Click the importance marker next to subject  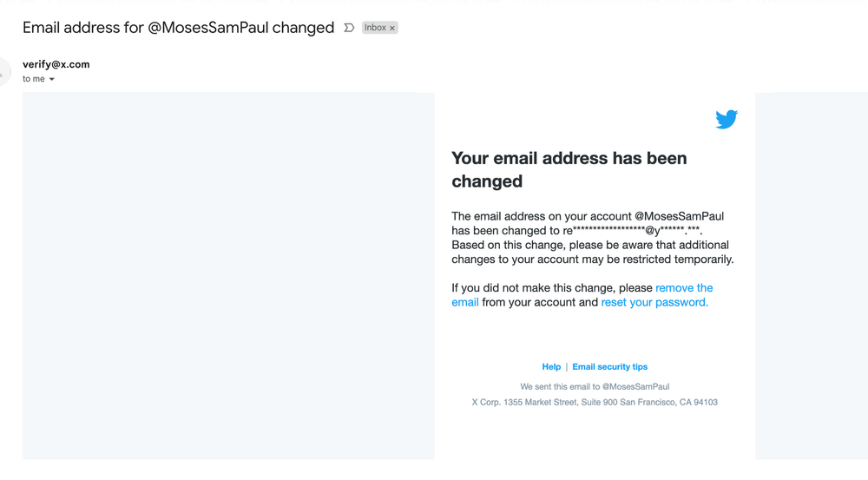[349, 28]
